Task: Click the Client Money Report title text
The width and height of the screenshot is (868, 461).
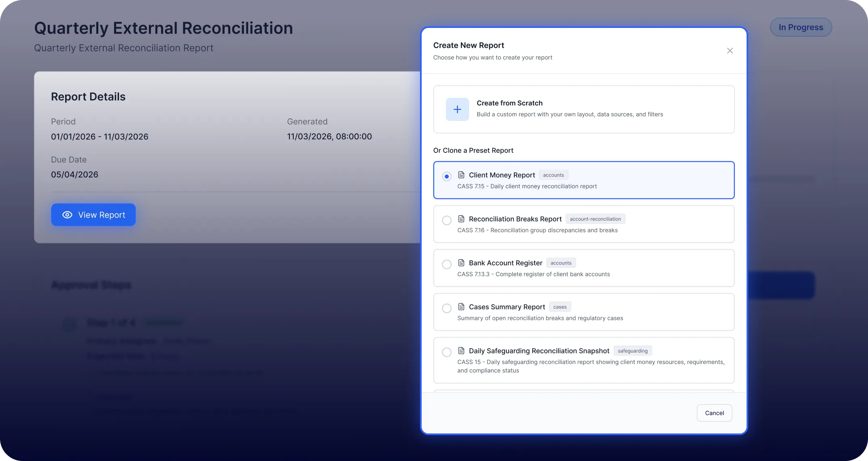Action: (502, 175)
